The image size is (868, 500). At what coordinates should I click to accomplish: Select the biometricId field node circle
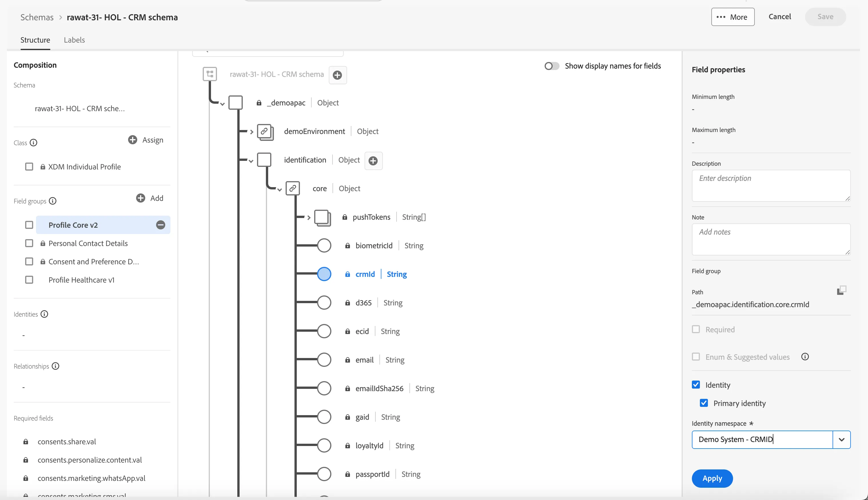[x=324, y=245]
